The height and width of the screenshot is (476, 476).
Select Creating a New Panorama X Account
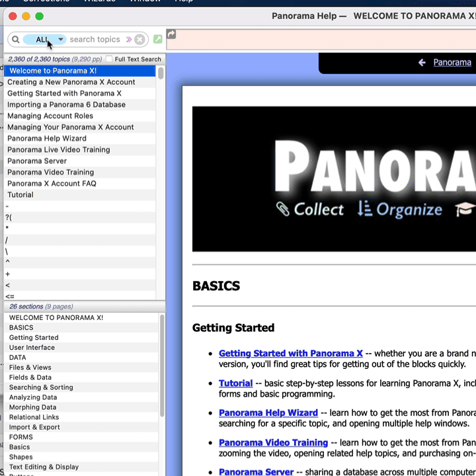click(x=79, y=82)
